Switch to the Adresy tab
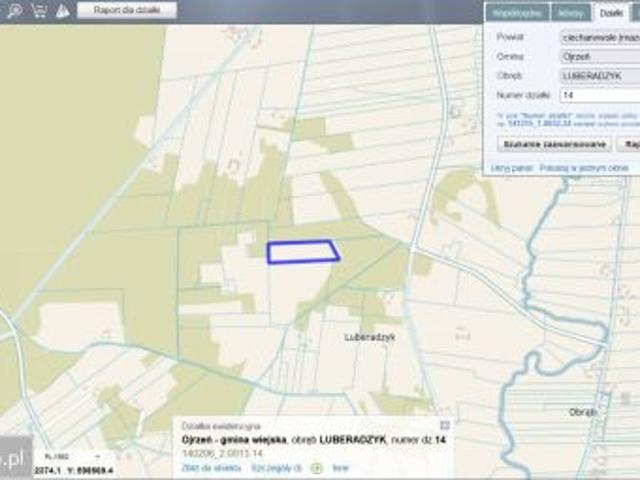This screenshot has width=640, height=480. pos(571,13)
